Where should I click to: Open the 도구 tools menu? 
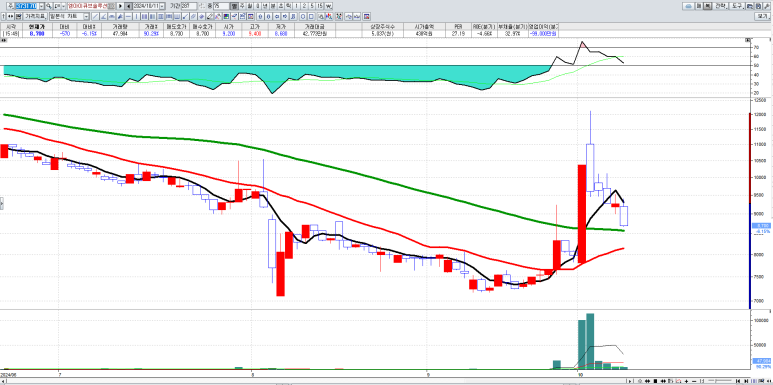click(x=737, y=6)
